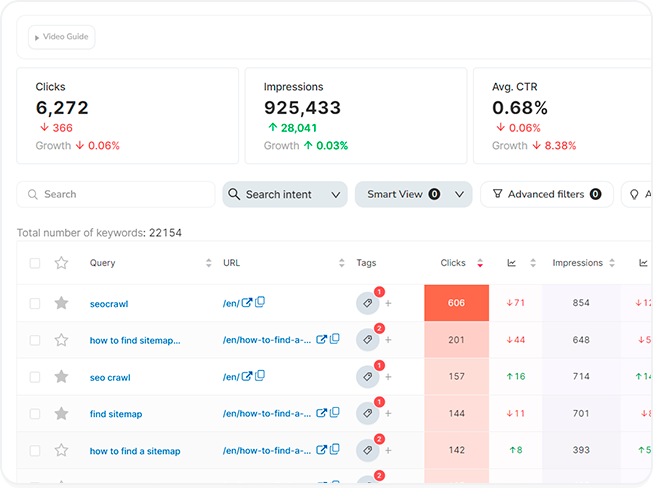Toggle the select-all checkbox in table header
This screenshot has width=653, height=488.
tap(35, 264)
